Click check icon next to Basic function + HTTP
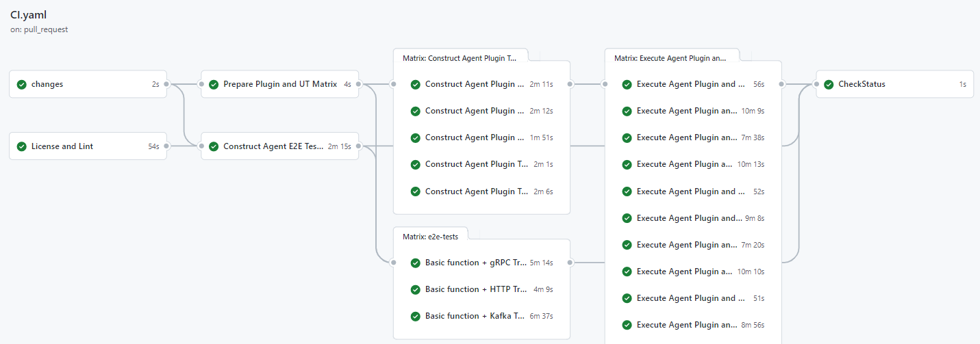The width and height of the screenshot is (980, 344). (x=415, y=289)
